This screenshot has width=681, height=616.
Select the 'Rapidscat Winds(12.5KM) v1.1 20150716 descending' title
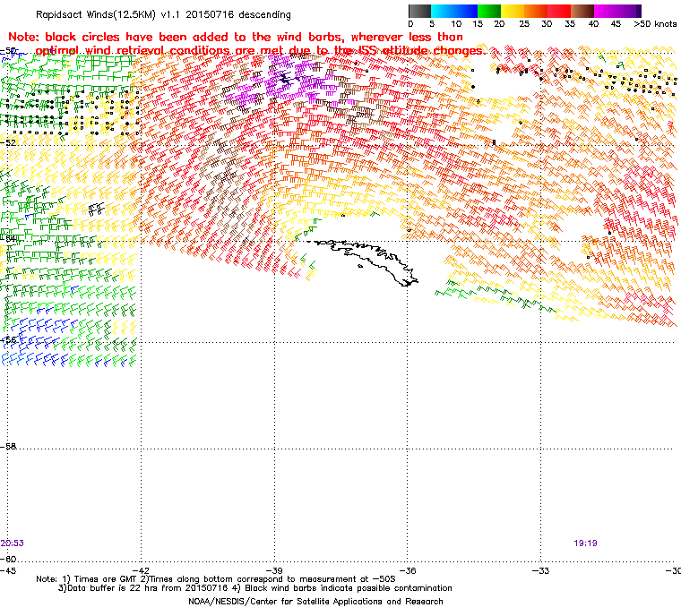click(x=163, y=14)
